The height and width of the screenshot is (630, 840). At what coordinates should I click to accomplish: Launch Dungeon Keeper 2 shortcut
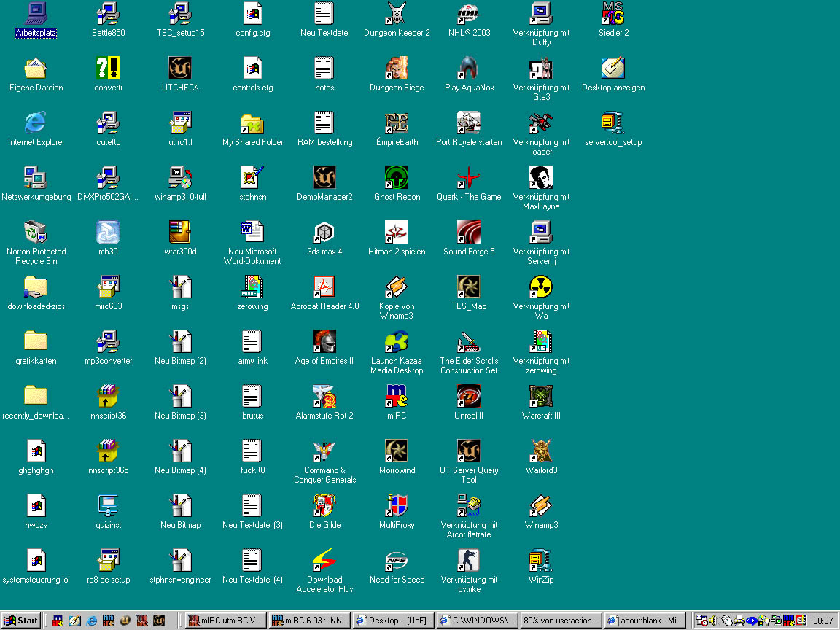coord(397,13)
